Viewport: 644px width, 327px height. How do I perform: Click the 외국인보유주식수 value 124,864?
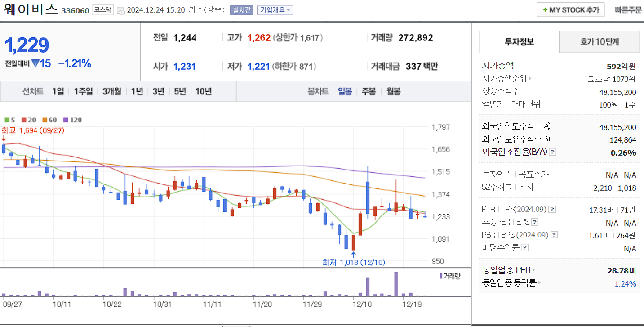[x=623, y=140]
